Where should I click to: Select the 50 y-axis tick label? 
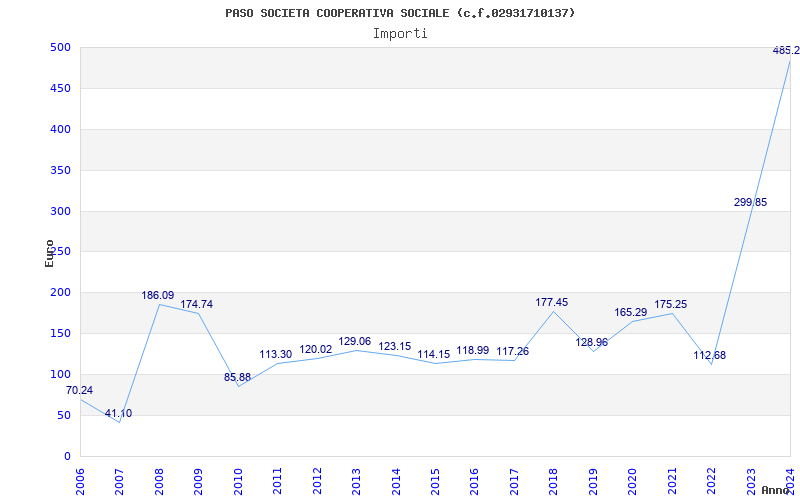[63, 415]
